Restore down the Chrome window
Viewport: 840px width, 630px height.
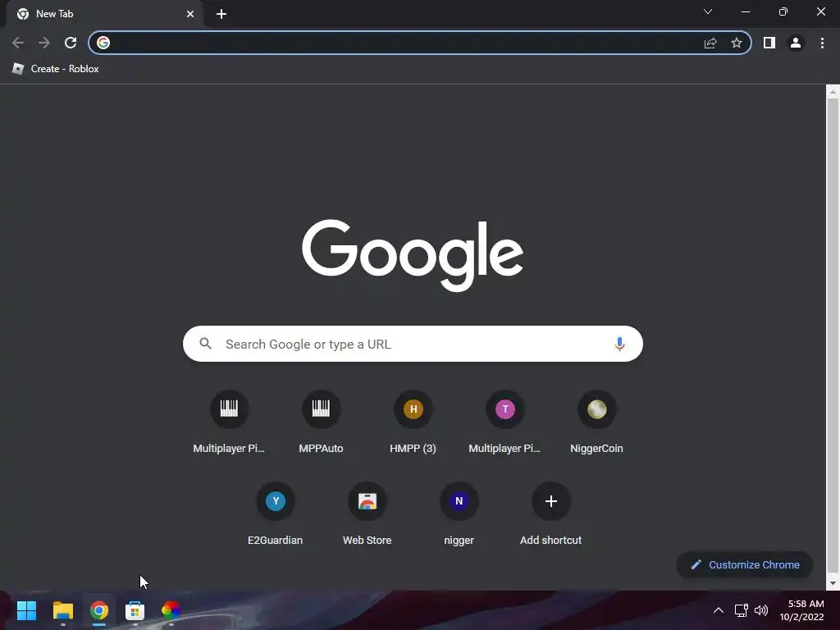(x=783, y=11)
